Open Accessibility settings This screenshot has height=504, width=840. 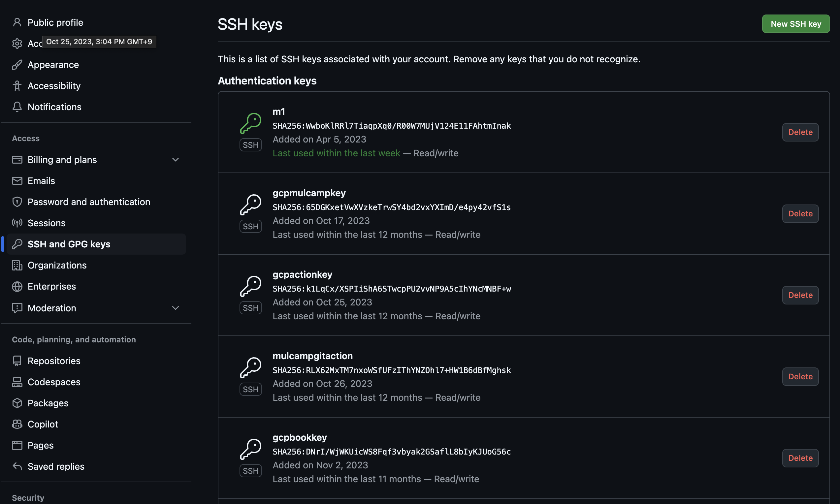[x=96, y=85]
